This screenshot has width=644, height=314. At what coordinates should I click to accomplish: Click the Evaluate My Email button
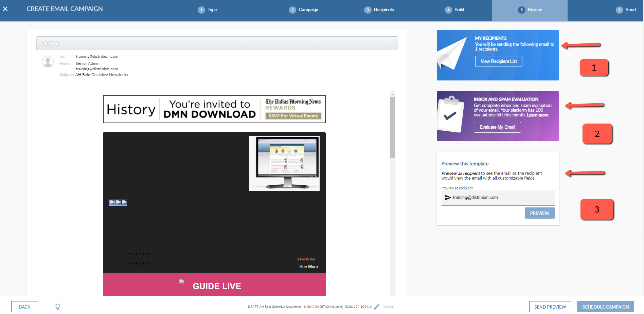tap(497, 127)
